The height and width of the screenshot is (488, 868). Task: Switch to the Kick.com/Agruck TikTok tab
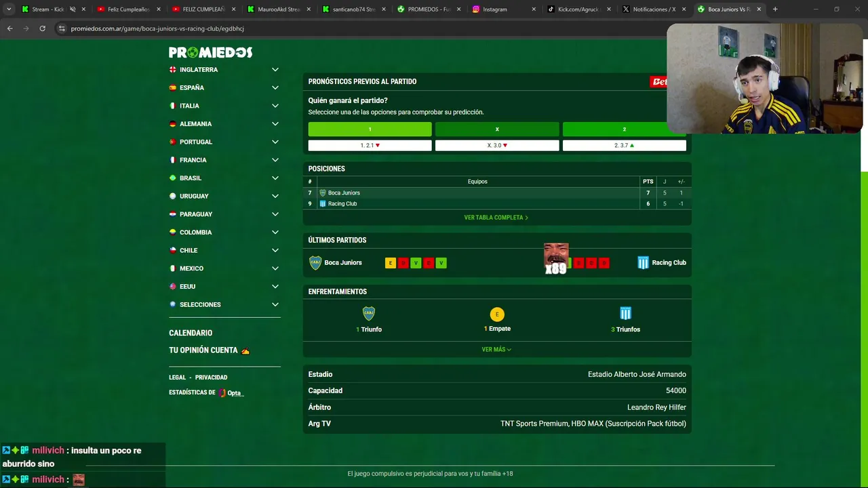580,9
